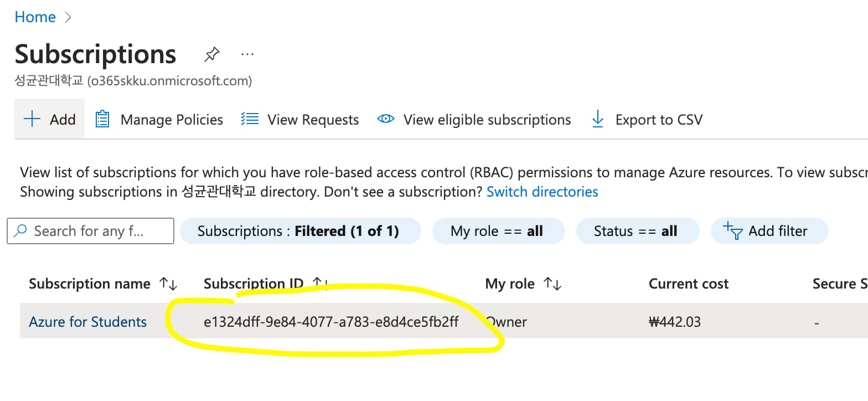Navigate to Home via breadcrumb
Viewport: 868px width, 401px height.
click(x=35, y=17)
